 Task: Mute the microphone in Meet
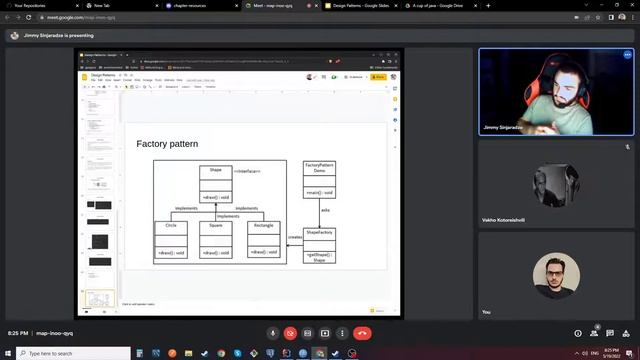[273, 333]
